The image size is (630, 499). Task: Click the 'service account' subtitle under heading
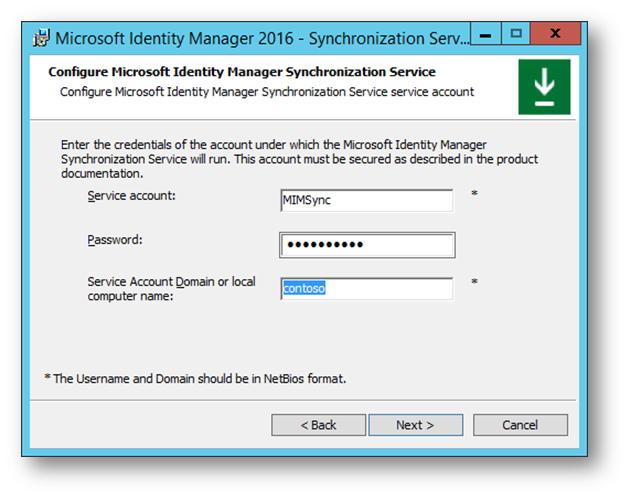click(267, 92)
